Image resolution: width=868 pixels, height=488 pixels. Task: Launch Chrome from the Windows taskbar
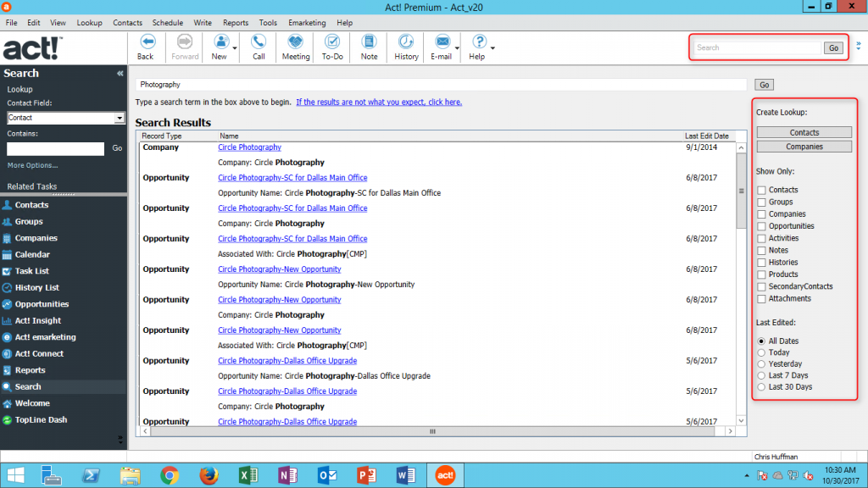(x=170, y=475)
